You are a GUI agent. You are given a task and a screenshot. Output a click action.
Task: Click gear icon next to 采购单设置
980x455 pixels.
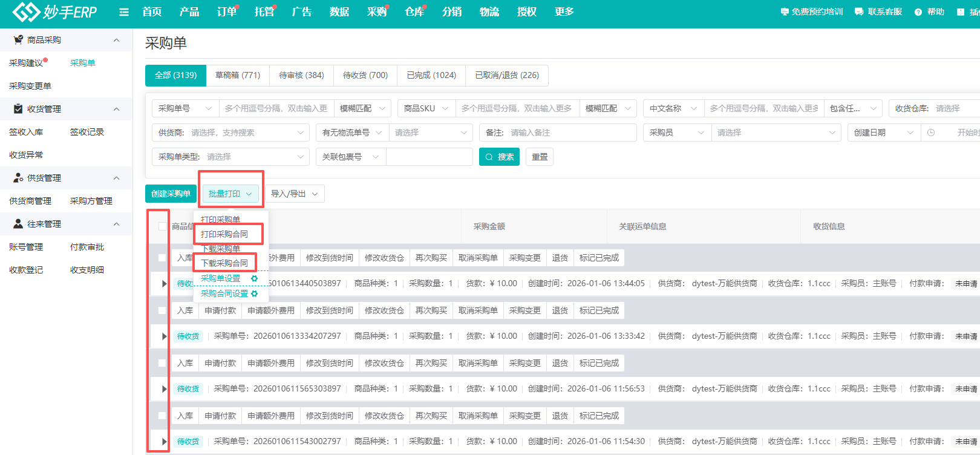255,278
